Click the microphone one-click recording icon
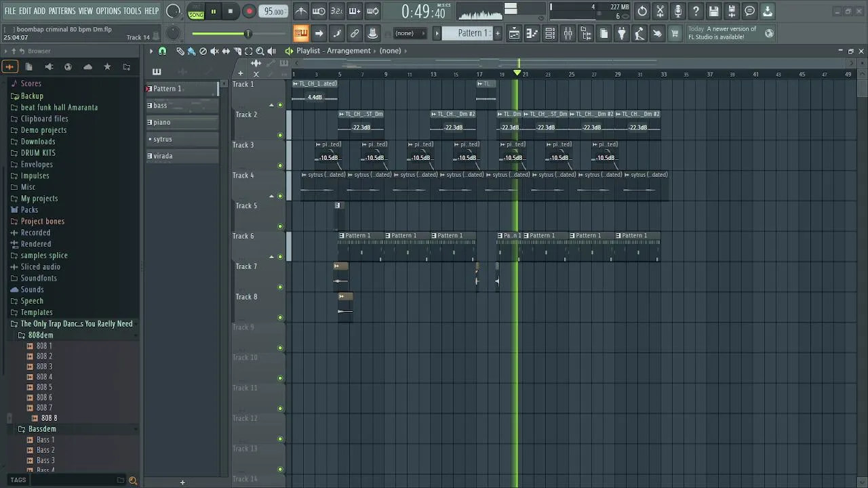 point(678,11)
